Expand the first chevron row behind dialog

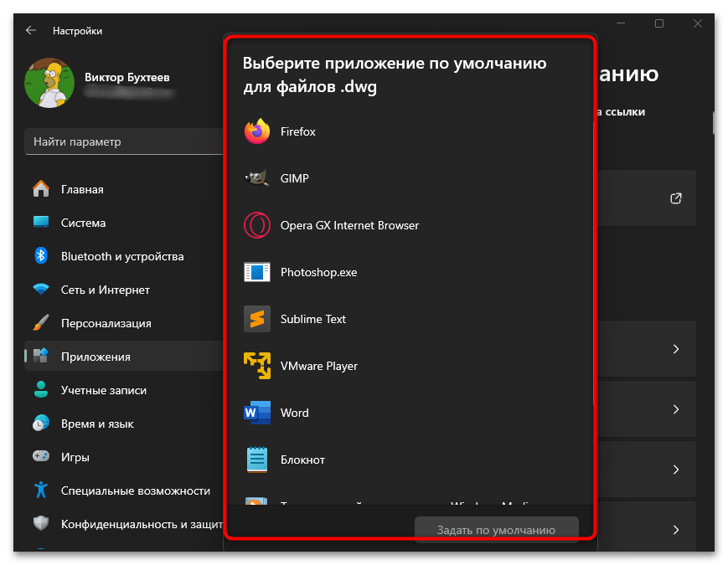point(676,349)
